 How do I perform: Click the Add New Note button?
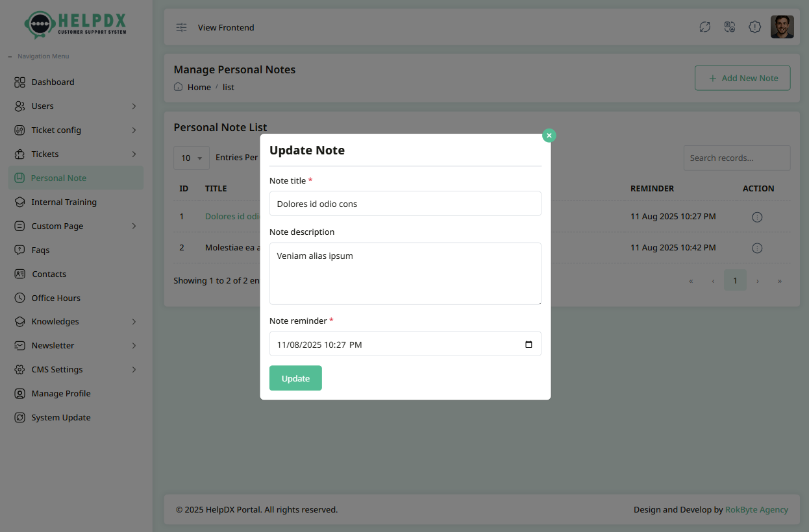tap(742, 78)
